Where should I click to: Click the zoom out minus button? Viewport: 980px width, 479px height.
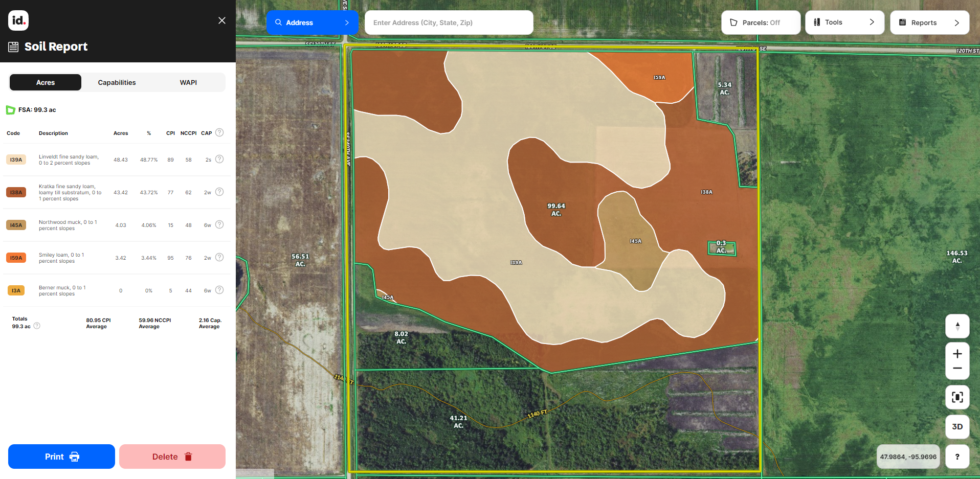point(957,369)
